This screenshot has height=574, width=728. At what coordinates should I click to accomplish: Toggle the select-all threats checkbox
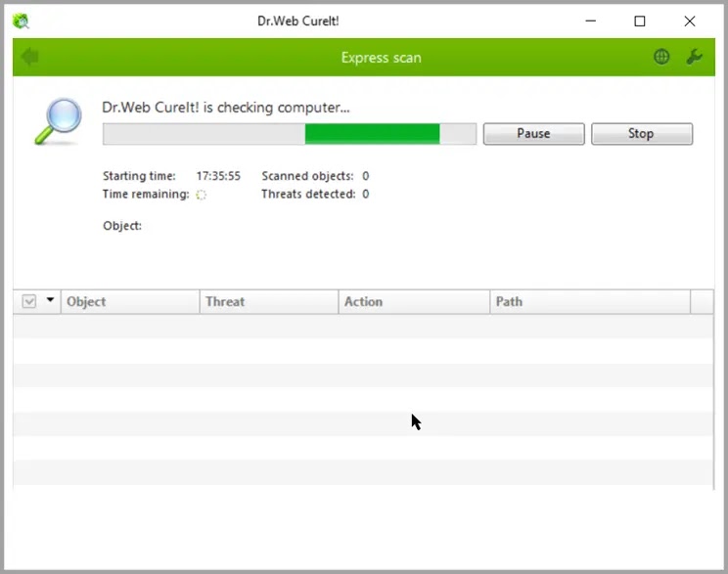[28, 301]
